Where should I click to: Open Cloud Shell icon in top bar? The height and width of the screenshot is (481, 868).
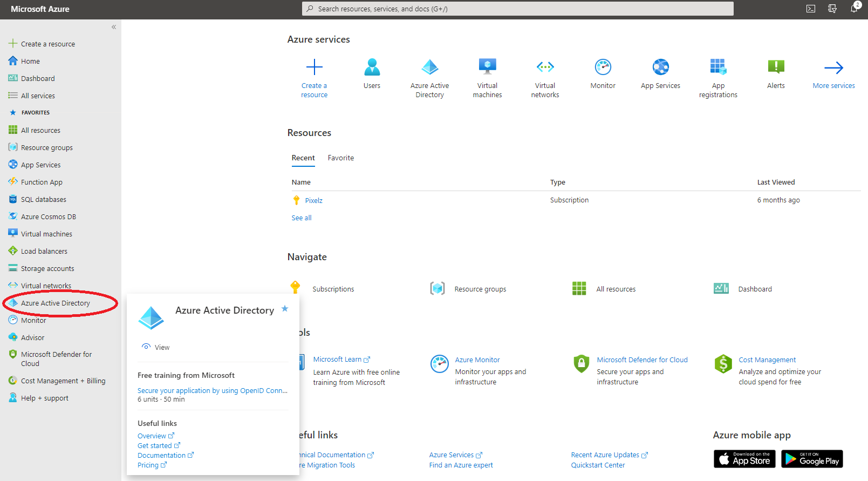811,9
